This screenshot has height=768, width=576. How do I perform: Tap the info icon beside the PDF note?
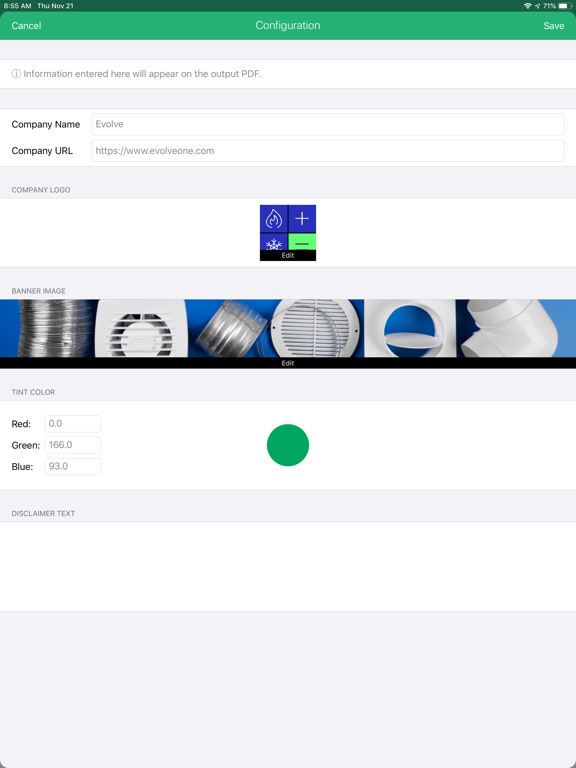[16, 74]
